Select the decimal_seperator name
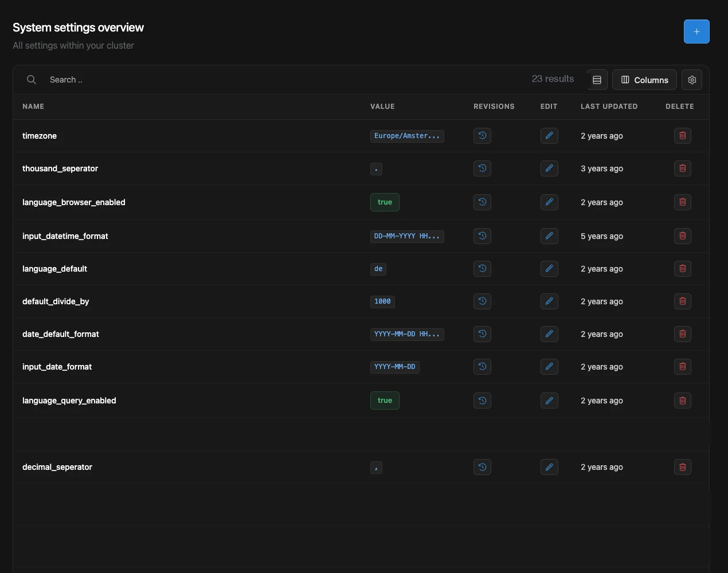Viewport: 728px width, 573px height. click(x=57, y=467)
